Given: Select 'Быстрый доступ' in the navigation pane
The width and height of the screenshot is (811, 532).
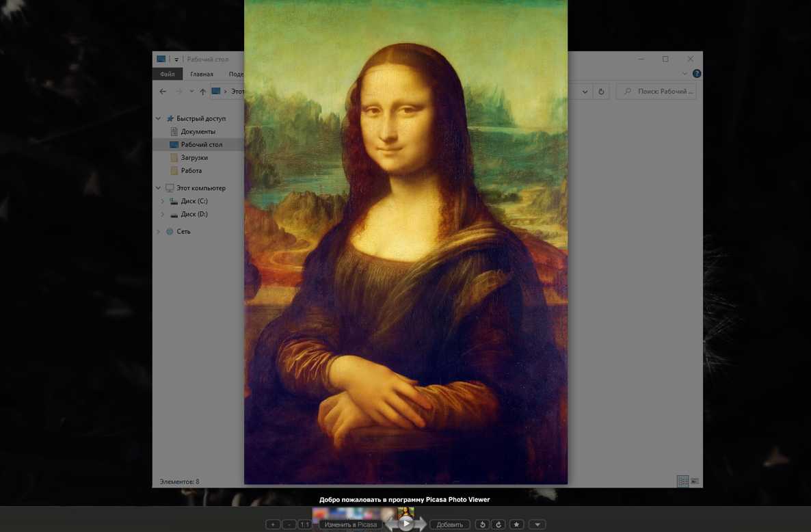Looking at the screenshot, I should pyautogui.click(x=201, y=118).
